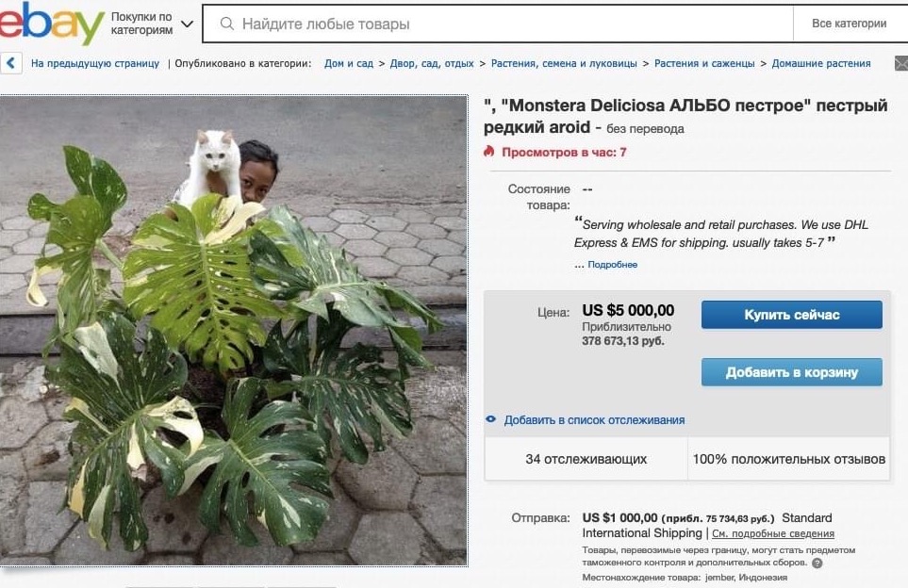This screenshot has width=908, height=588.
Task: Click the На предыдущую страницу link
Action: pos(95,64)
